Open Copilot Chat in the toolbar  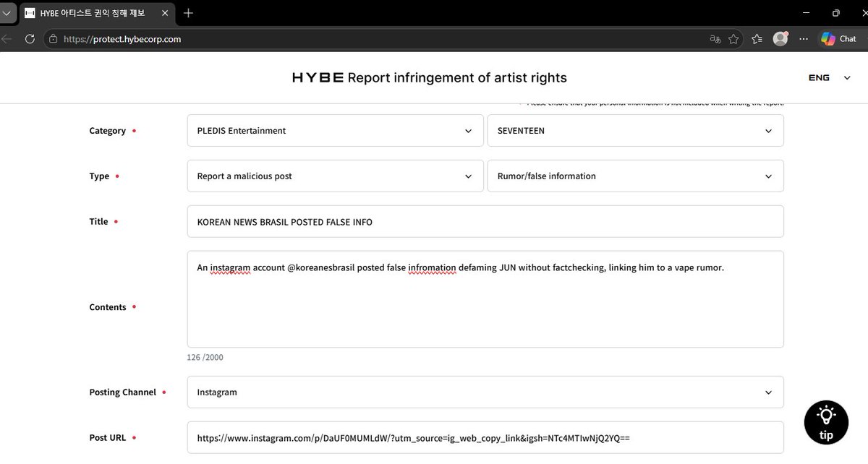pos(839,39)
